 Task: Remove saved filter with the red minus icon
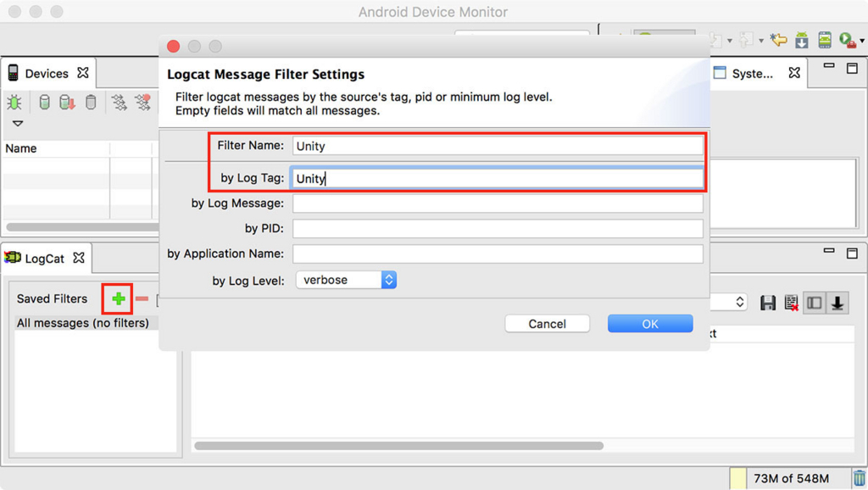click(142, 299)
